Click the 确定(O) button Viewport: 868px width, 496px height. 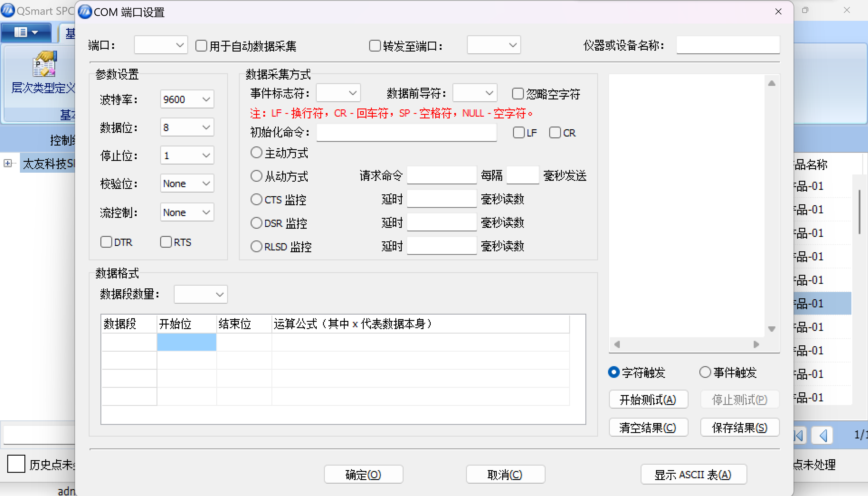363,474
